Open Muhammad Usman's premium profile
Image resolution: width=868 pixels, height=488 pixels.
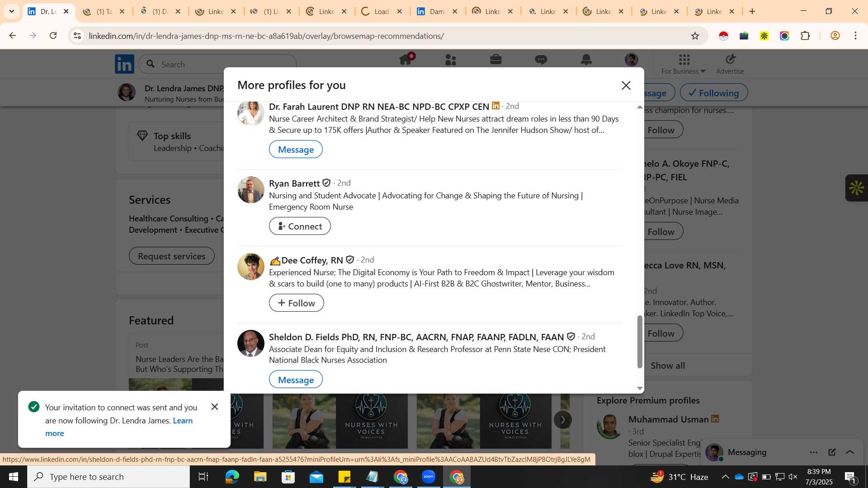click(x=668, y=419)
